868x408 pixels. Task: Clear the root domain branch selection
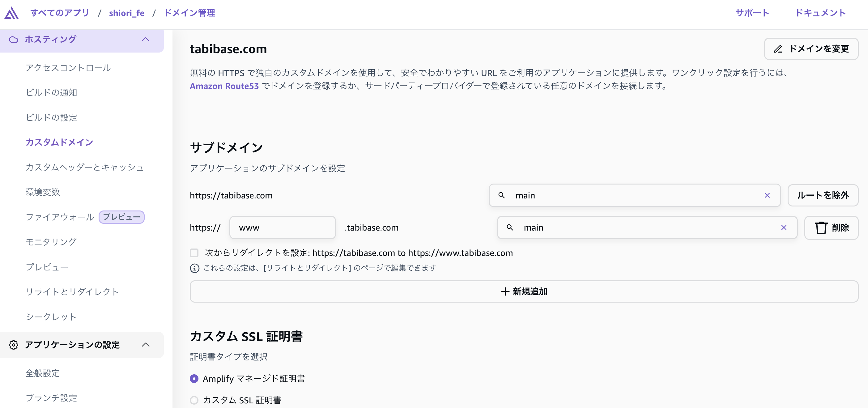pyautogui.click(x=767, y=195)
